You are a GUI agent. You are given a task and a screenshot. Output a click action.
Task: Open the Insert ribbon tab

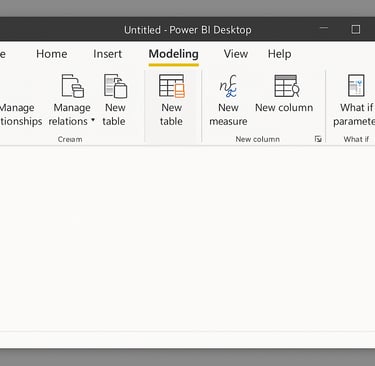tap(107, 54)
